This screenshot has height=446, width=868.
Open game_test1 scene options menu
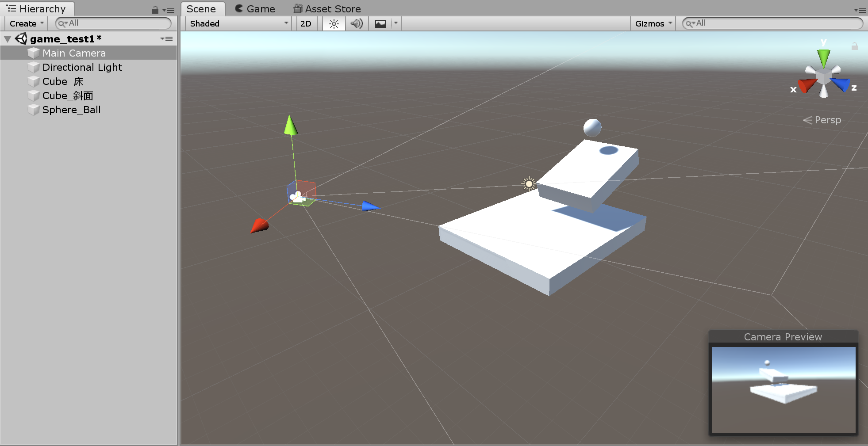point(167,39)
